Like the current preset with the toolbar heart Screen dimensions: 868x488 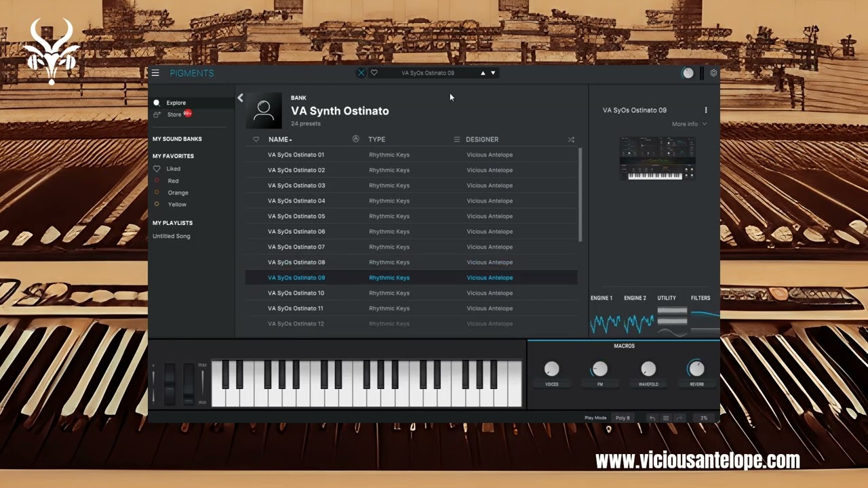click(374, 73)
